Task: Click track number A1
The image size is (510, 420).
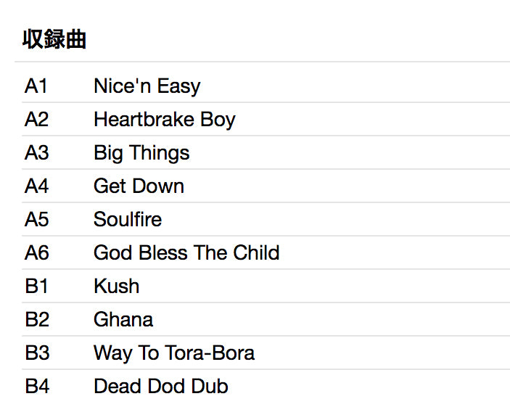Action: point(36,86)
